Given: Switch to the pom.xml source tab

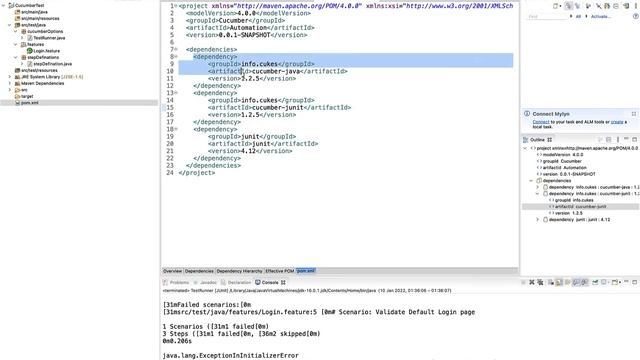Looking at the screenshot, I should tap(306, 271).
